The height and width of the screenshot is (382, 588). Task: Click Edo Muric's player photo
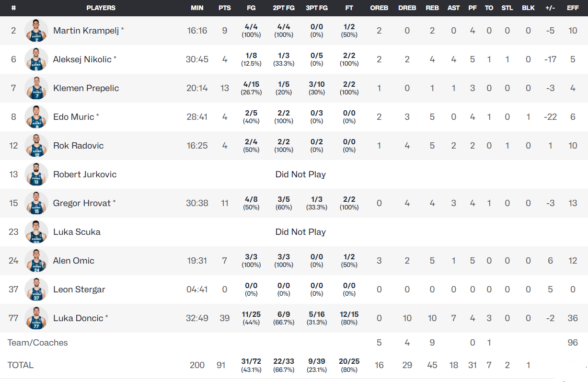[x=36, y=117]
